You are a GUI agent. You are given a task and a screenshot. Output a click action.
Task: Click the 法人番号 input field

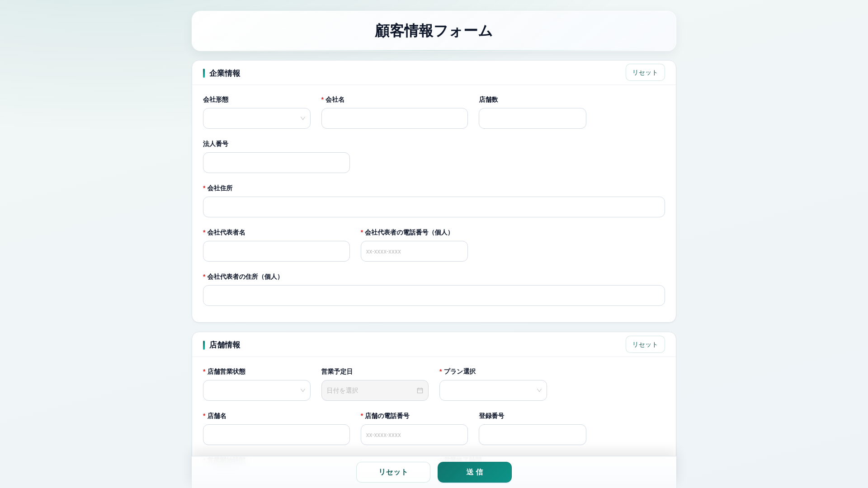276,163
